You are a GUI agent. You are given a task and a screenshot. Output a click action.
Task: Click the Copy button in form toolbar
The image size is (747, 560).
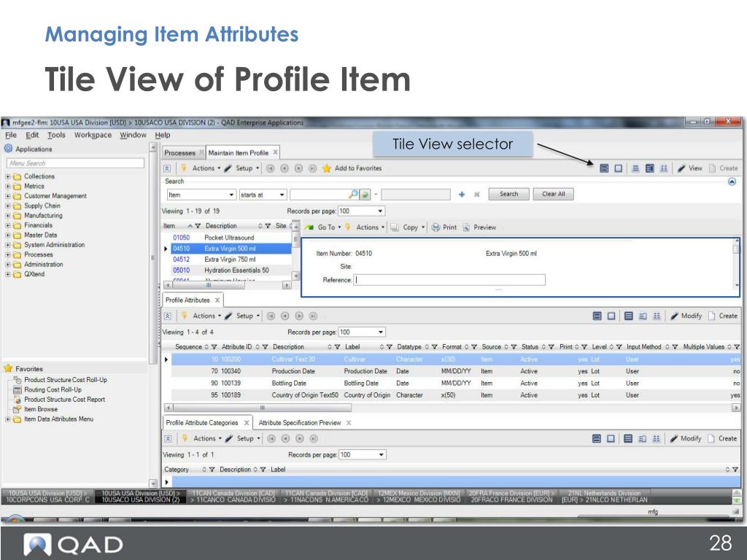pyautogui.click(x=406, y=227)
